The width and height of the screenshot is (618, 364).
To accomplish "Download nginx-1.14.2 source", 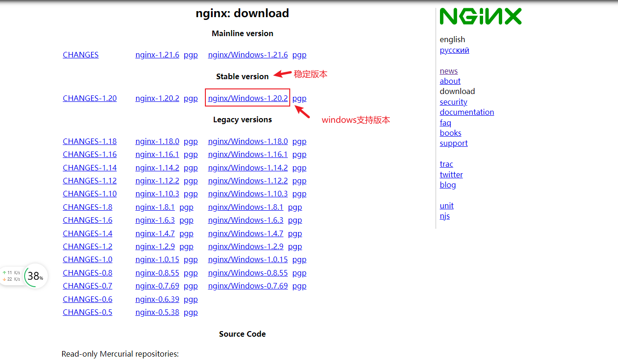I will click(x=157, y=168).
